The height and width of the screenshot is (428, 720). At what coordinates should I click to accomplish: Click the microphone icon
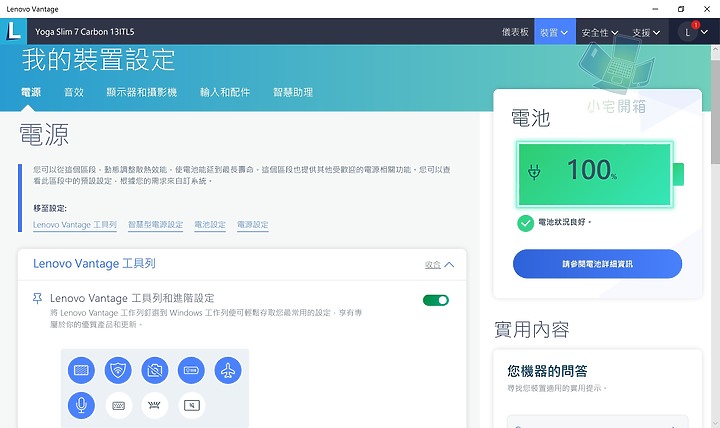(81, 405)
